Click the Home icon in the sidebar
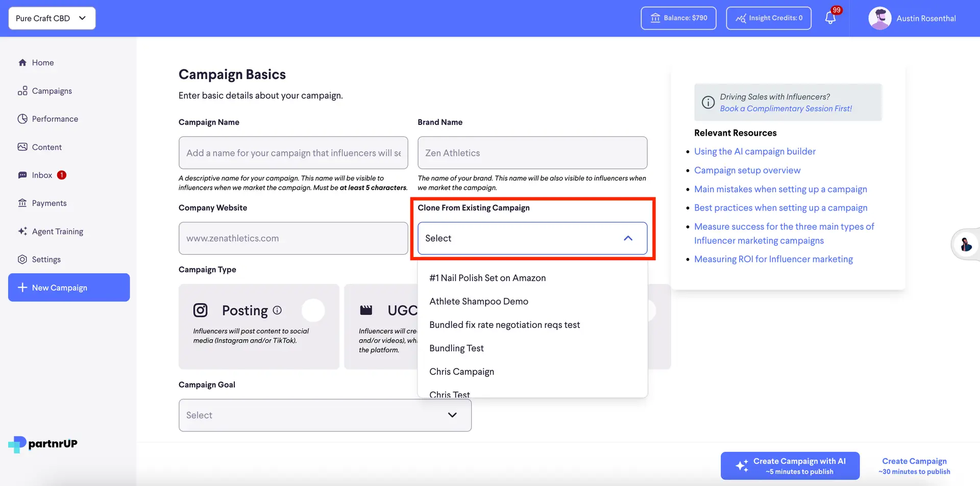The image size is (980, 486). (x=23, y=62)
